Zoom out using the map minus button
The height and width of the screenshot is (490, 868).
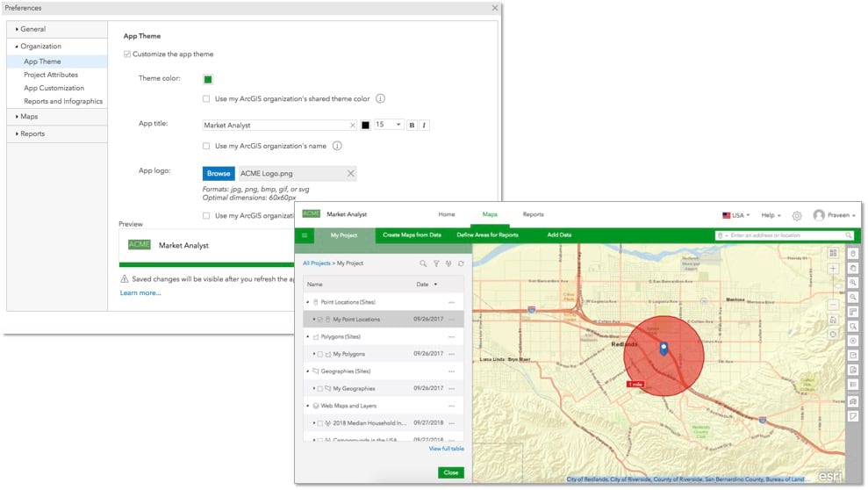(833, 305)
